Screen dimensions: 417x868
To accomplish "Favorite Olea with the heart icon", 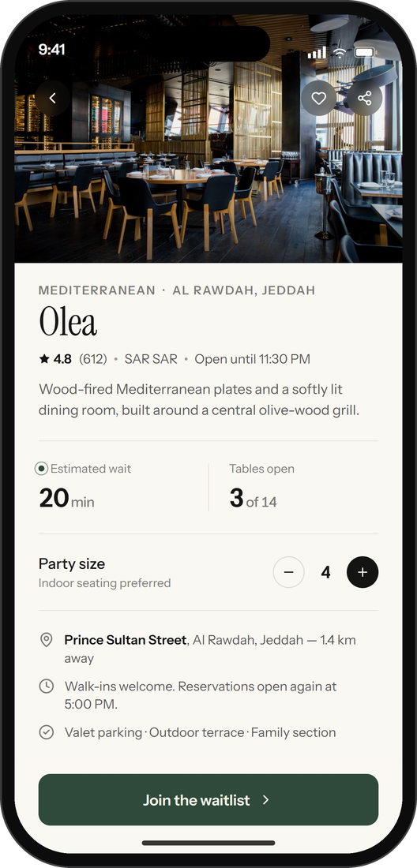I will coord(318,99).
